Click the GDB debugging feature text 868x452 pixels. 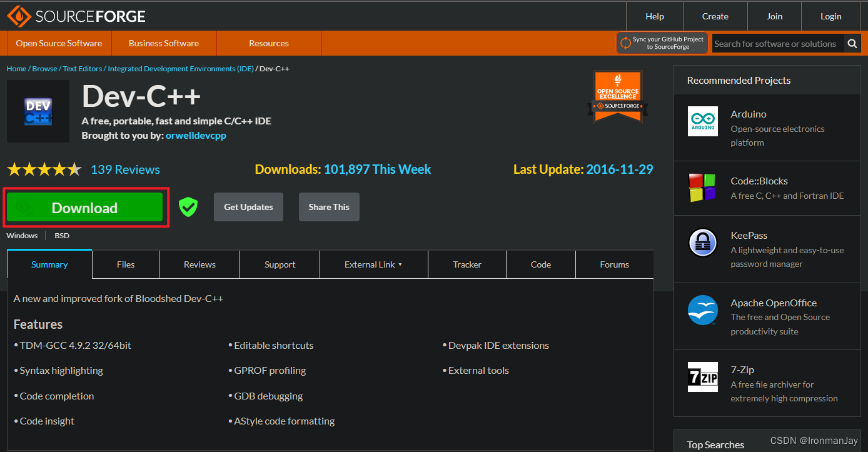pos(268,396)
